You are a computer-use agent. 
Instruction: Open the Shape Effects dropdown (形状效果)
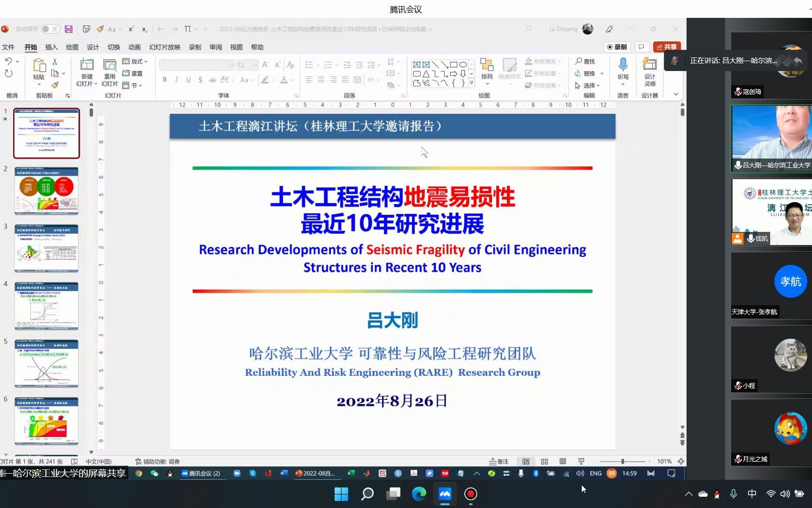543,85
